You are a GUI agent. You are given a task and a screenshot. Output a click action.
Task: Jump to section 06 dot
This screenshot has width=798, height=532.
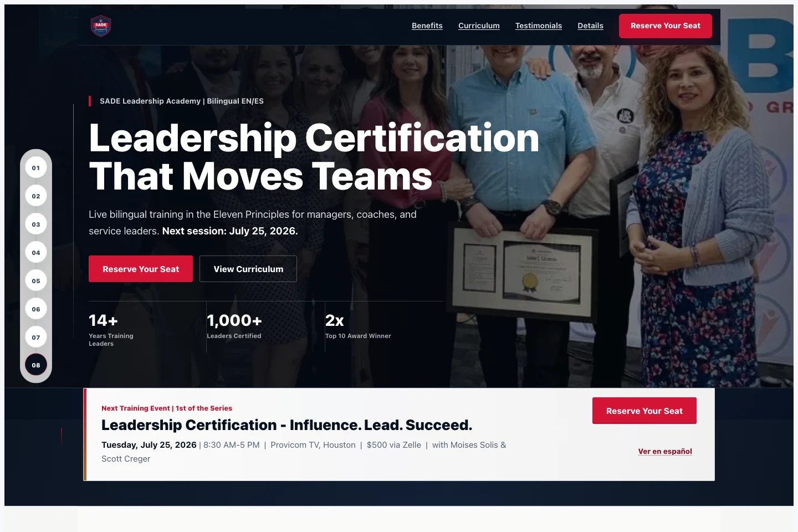36,309
